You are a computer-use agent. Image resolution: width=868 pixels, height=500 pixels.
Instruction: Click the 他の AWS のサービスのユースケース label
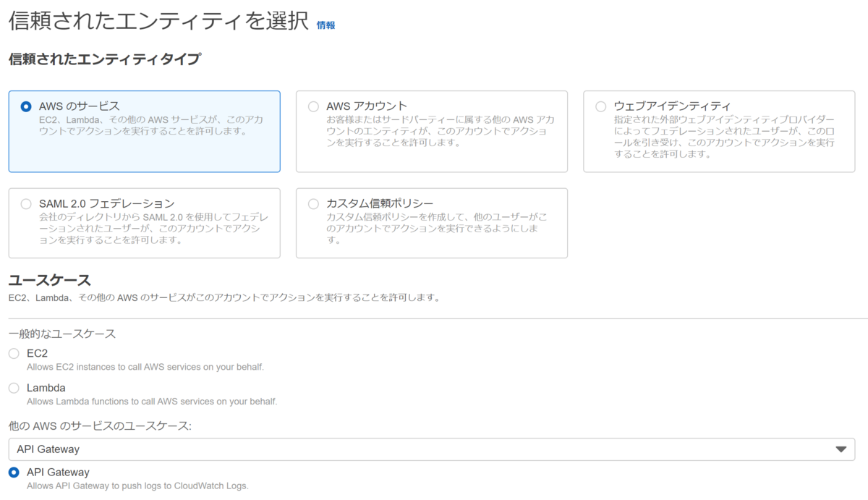click(x=100, y=426)
